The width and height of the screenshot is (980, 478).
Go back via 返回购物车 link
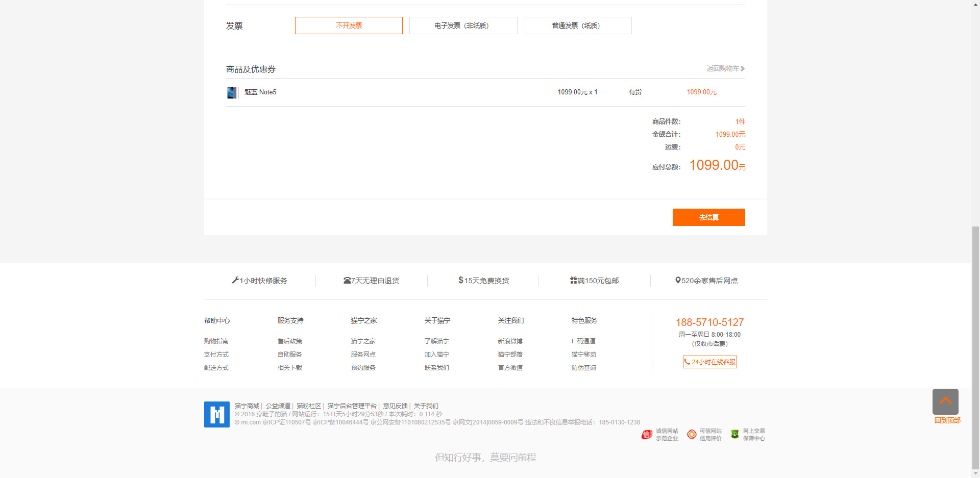[723, 68]
